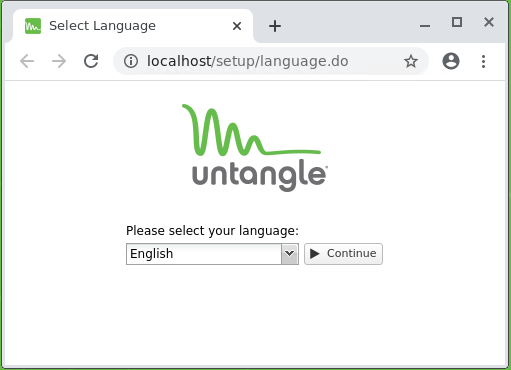Click the Continue button
This screenshot has width=511, height=370.
(x=343, y=254)
